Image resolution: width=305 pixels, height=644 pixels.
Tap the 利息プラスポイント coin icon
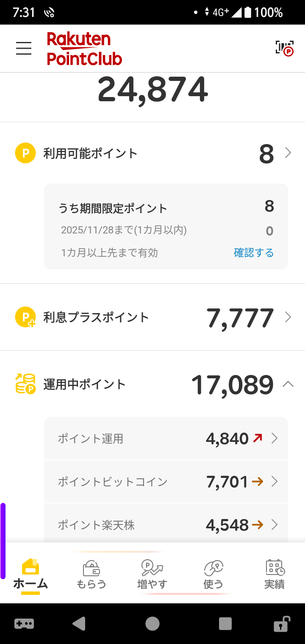point(25,317)
